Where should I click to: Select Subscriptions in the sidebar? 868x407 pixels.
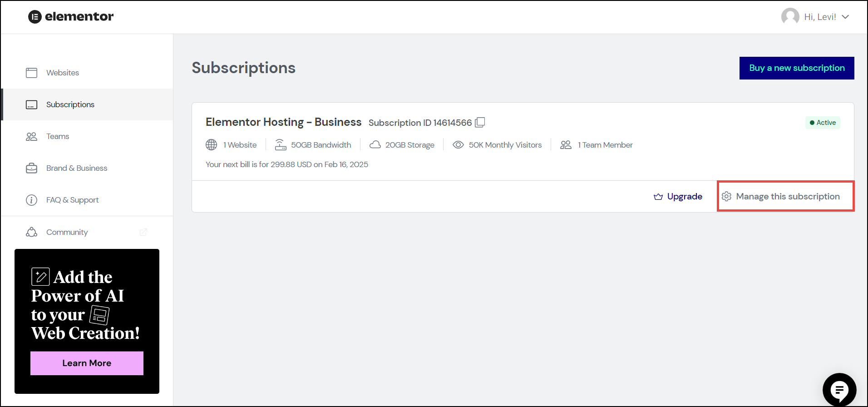click(87, 104)
